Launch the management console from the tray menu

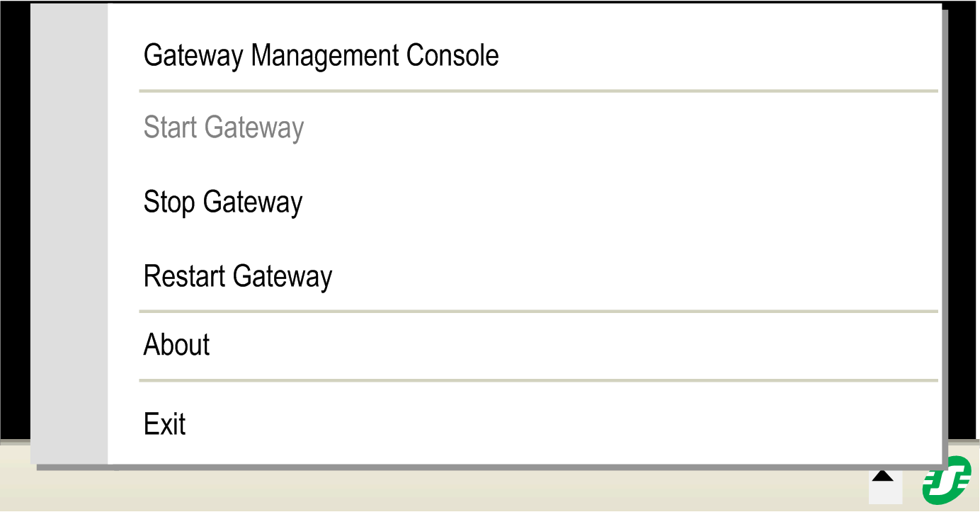(x=321, y=55)
